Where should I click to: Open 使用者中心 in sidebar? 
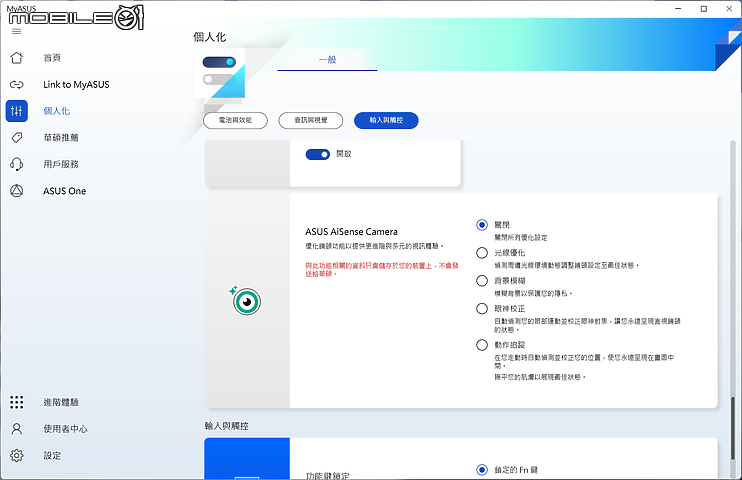coord(65,429)
